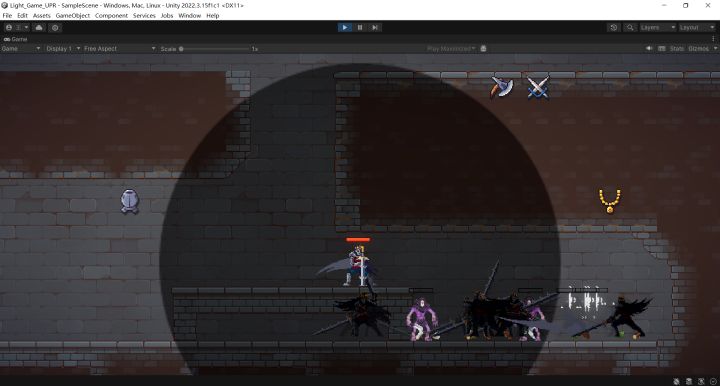
Task: Click the purple skeleton enemy
Action: click(422, 319)
